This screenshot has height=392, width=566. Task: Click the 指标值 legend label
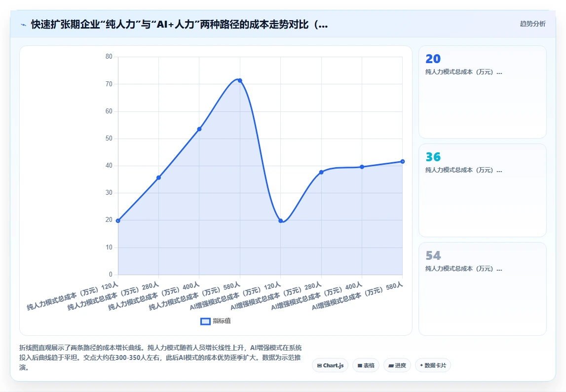tap(222, 321)
